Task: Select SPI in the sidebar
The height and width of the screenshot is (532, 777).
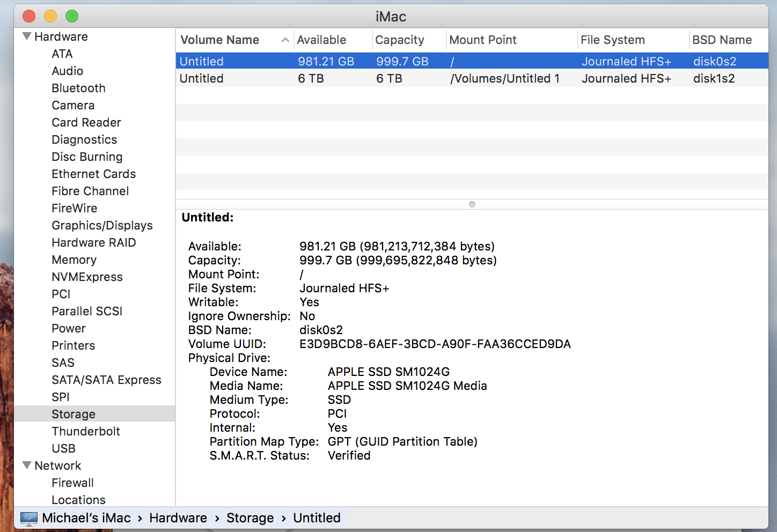Action: pyautogui.click(x=61, y=397)
